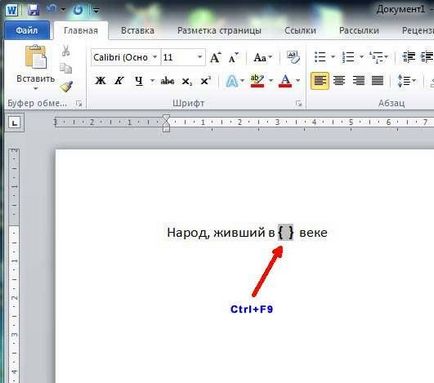The image size is (434, 383).
Task: Open the Файл tab
Action: tap(27, 31)
